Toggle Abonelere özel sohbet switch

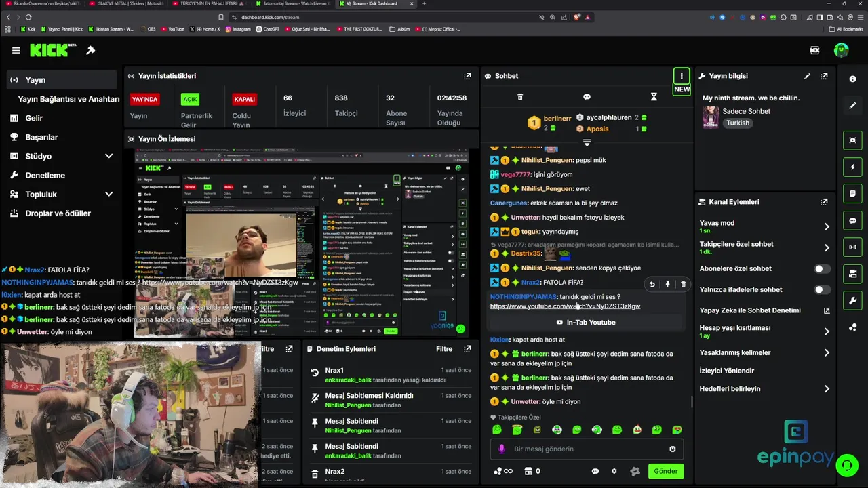click(x=822, y=269)
